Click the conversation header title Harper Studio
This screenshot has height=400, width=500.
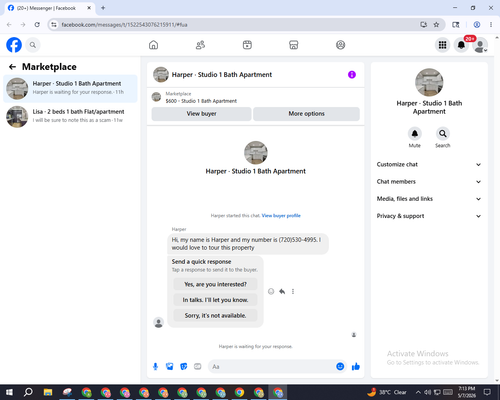(222, 75)
